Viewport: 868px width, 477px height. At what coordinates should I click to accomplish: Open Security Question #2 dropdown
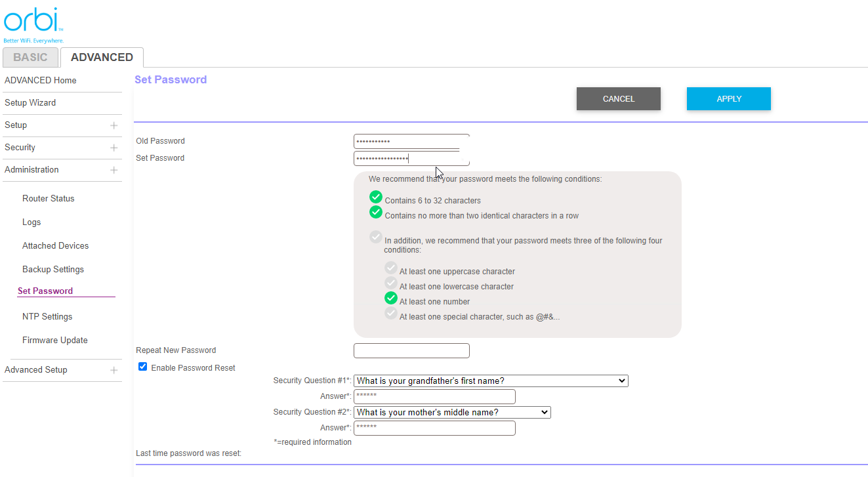(452, 412)
